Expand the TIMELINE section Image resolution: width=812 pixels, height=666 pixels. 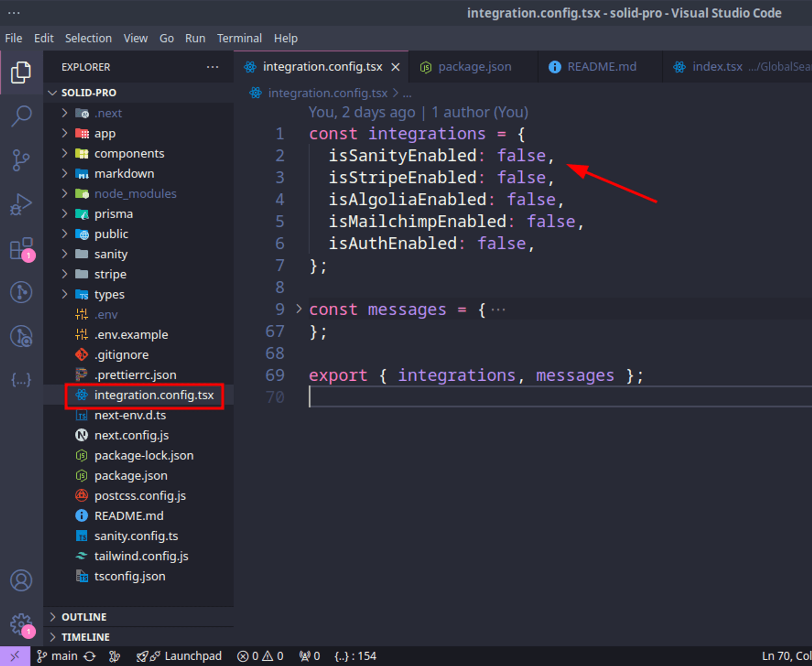[85, 637]
